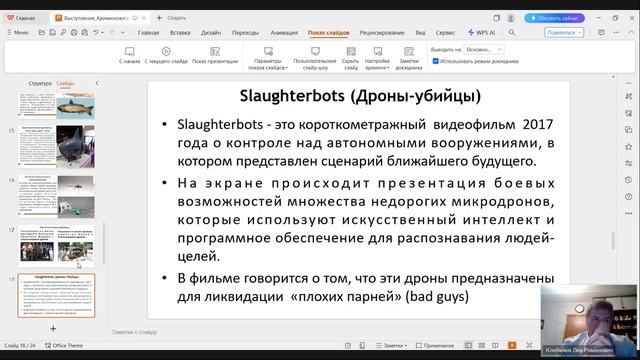Switch to normal view in status bar
Viewport: 640px width, 360px height.
pyautogui.click(x=468, y=345)
